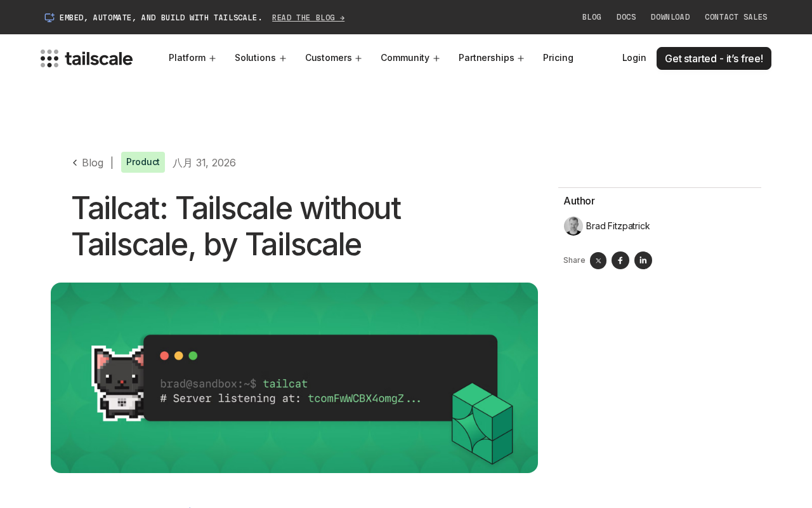This screenshot has width=812, height=508.
Task: Click the Login link
Action: click(x=634, y=58)
